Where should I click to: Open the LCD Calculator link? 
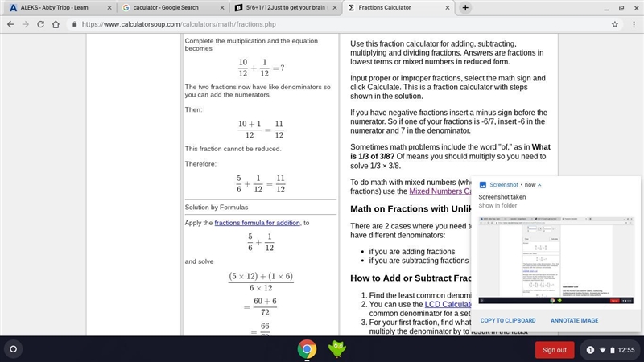(448, 304)
